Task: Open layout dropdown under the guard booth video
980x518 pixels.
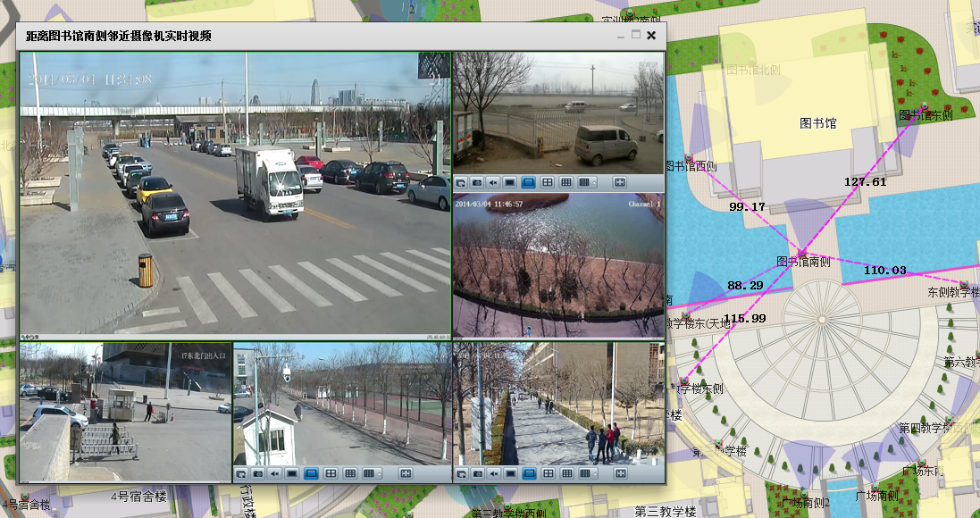Action: point(380,473)
